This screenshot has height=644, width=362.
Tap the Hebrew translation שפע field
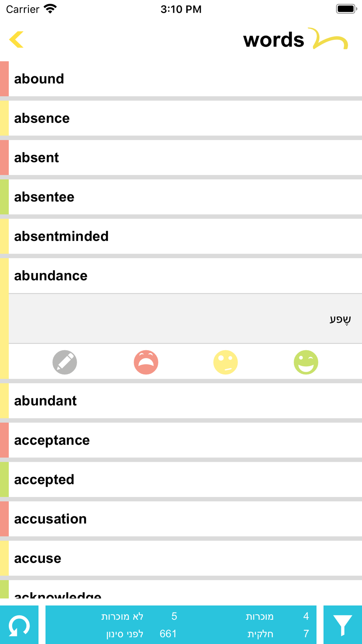tap(185, 319)
